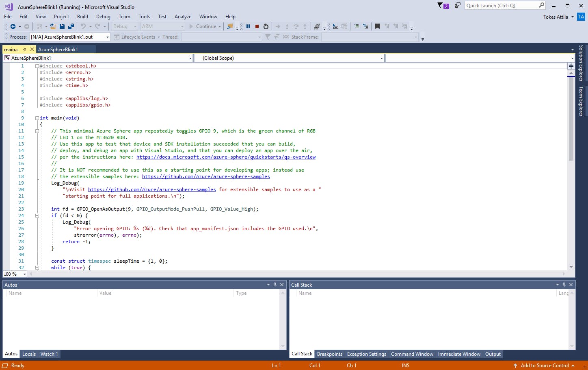Open the Build menu

click(x=82, y=17)
